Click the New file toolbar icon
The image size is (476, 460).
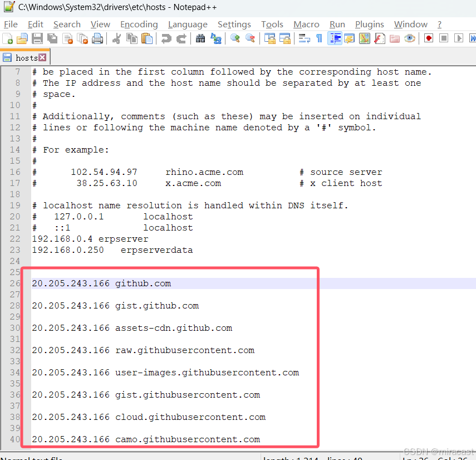(x=7, y=38)
